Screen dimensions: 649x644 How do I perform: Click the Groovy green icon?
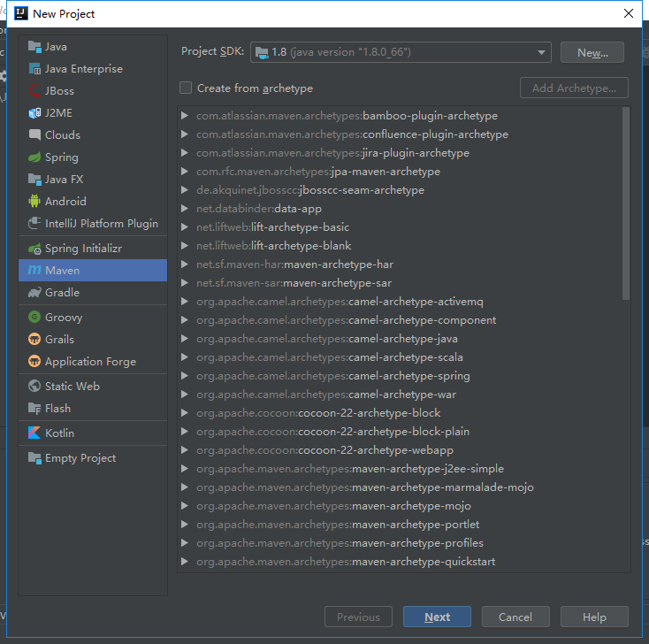[34, 318]
